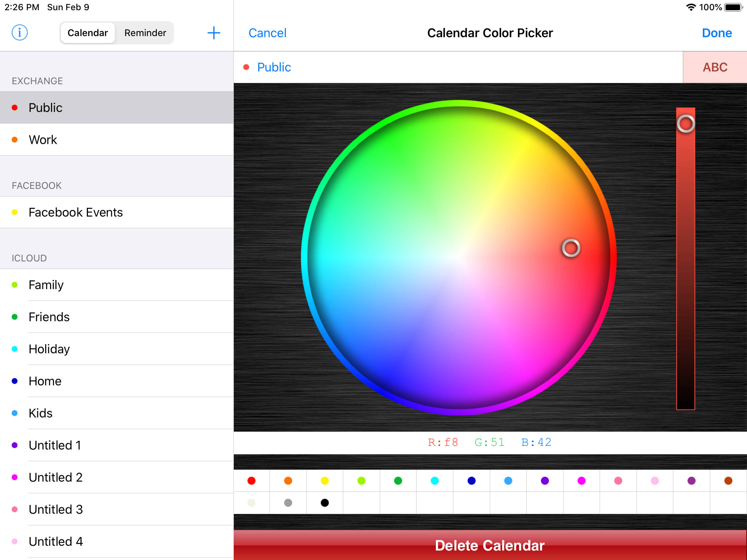747x560 pixels.
Task: Confirm with the Done button
Action: coord(716,33)
